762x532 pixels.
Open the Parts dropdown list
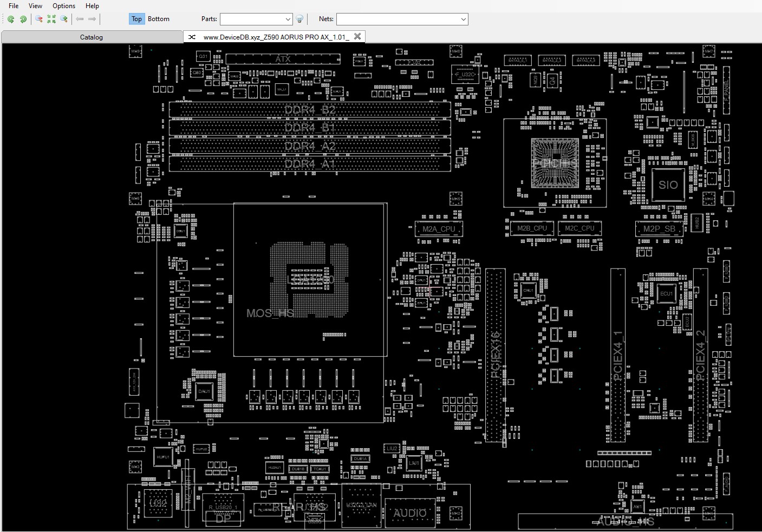[288, 19]
